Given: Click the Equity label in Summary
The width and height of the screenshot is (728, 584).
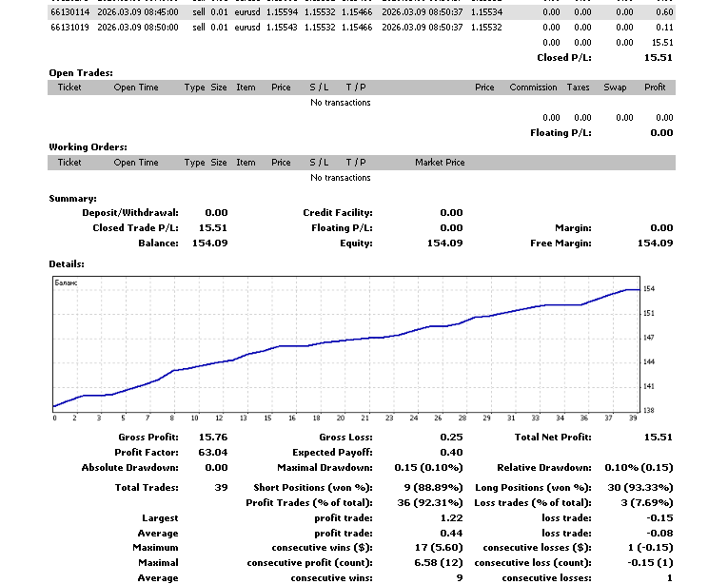Looking at the screenshot, I should (x=357, y=243).
